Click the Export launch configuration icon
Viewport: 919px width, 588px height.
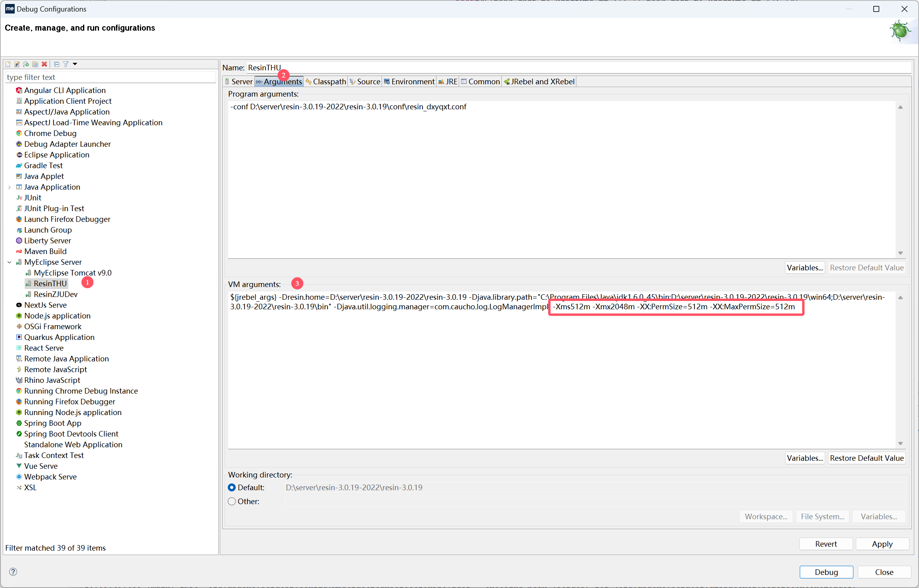26,64
